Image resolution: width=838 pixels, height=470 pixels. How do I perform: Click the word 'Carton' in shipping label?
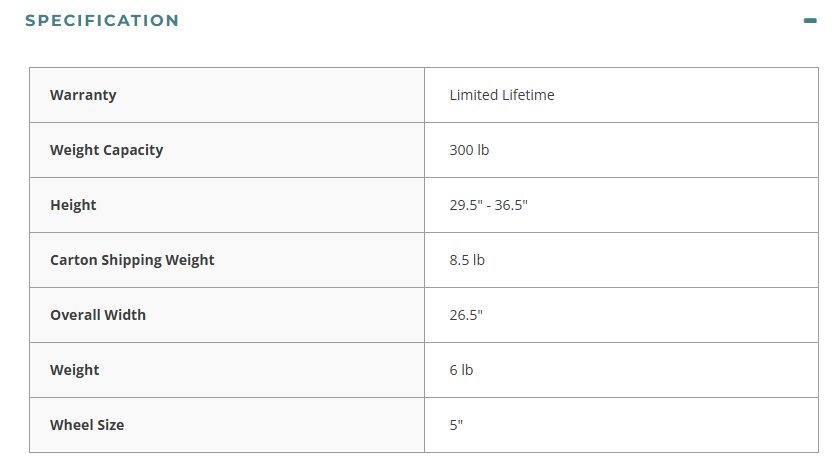tap(75, 260)
